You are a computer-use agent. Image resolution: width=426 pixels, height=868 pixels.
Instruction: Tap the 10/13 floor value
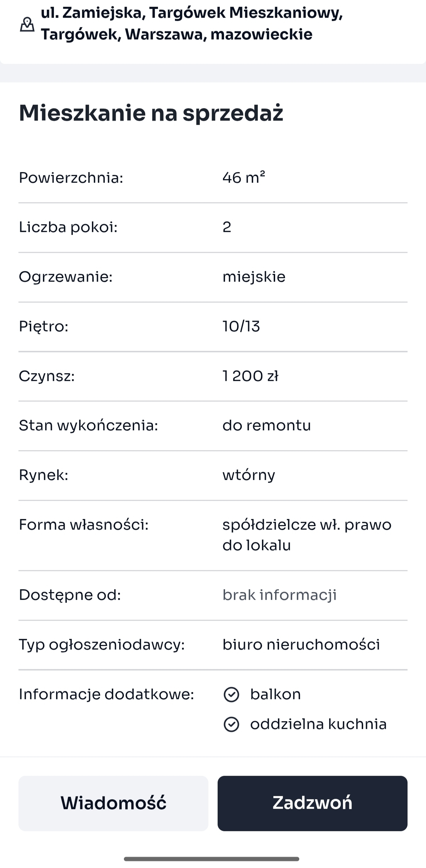pyautogui.click(x=241, y=326)
